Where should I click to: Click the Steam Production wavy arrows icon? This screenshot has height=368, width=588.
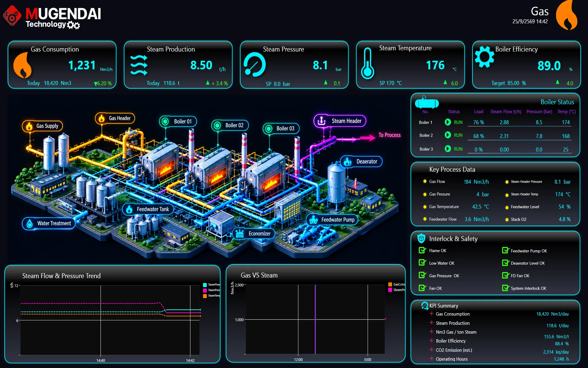click(139, 65)
